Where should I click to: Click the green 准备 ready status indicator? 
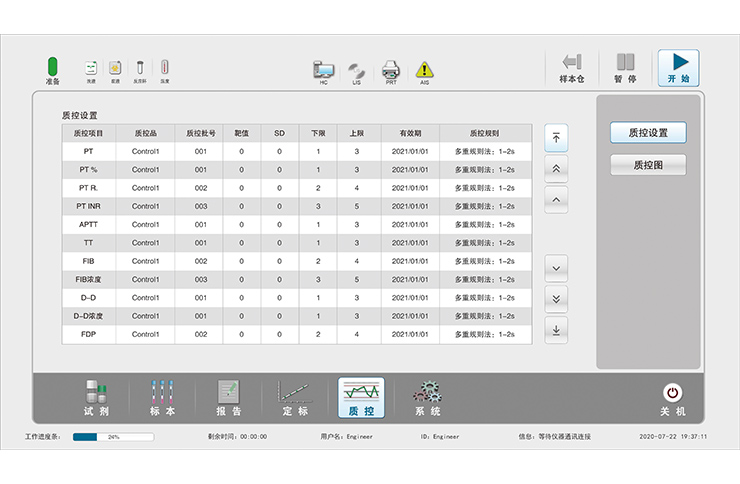[x=53, y=66]
